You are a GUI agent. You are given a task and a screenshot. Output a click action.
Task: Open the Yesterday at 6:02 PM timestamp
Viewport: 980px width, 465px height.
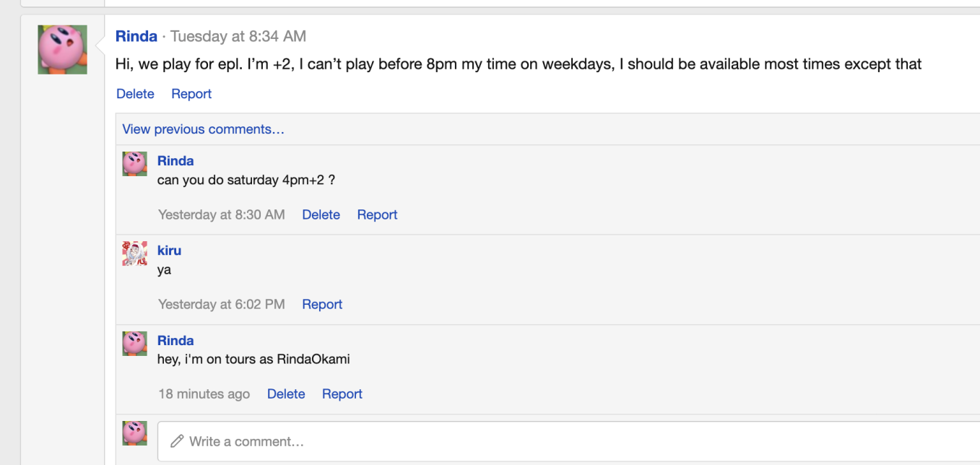tap(222, 304)
